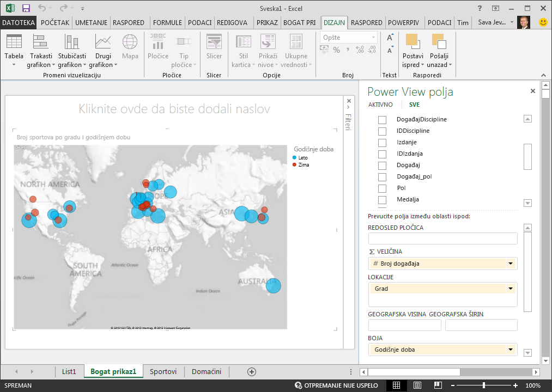Check the Pol field
Viewport: 552px width, 392px height.
(382, 188)
